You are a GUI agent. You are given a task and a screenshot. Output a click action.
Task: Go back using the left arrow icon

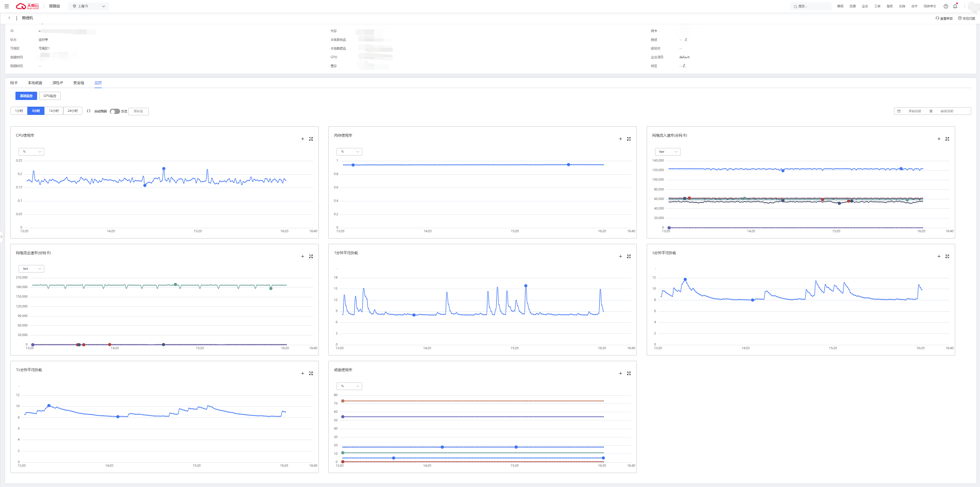(9, 18)
